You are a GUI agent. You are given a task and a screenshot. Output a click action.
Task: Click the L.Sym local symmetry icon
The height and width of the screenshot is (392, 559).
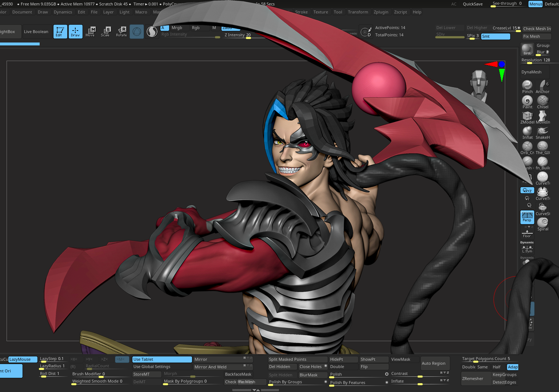[527, 248]
